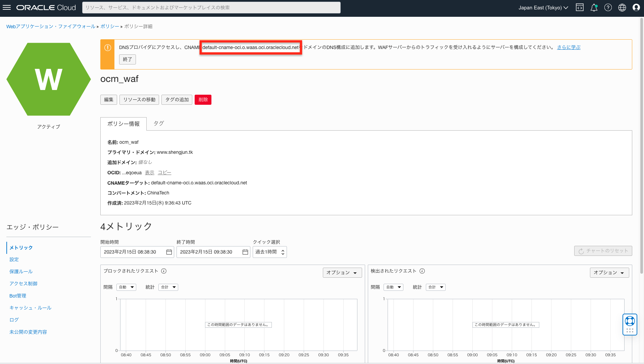644x364 pixels.
Task: Click the 終了時間 date field
Action: (213, 252)
